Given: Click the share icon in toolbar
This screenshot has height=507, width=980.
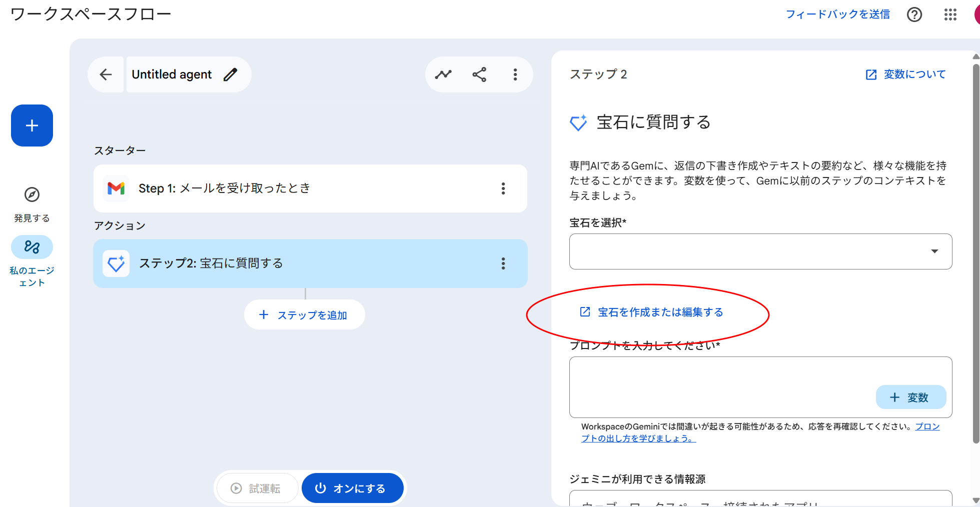Looking at the screenshot, I should pos(479,74).
